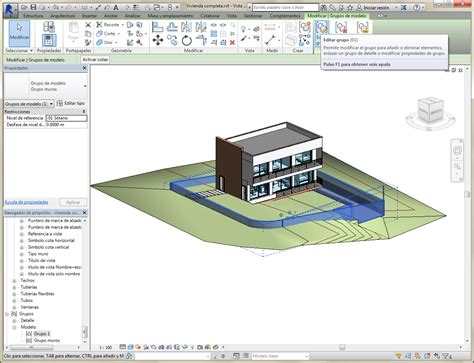
Task: Click the Editar grupo ribbon icon
Action: (x=322, y=27)
